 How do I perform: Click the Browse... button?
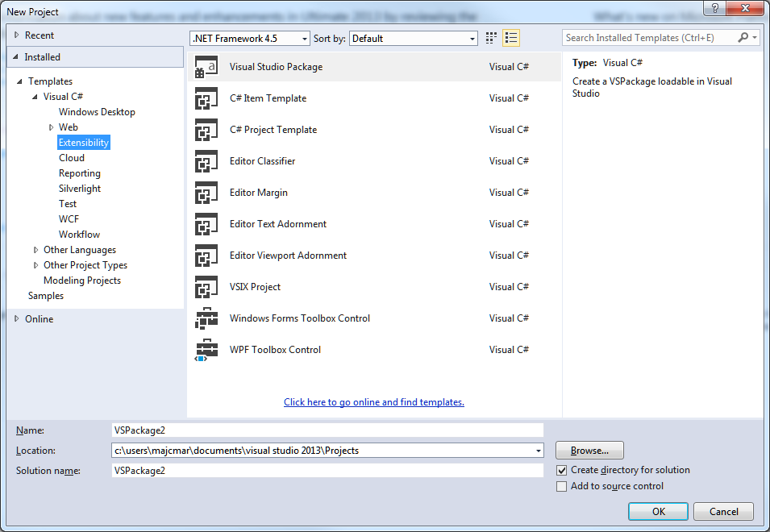click(x=589, y=451)
